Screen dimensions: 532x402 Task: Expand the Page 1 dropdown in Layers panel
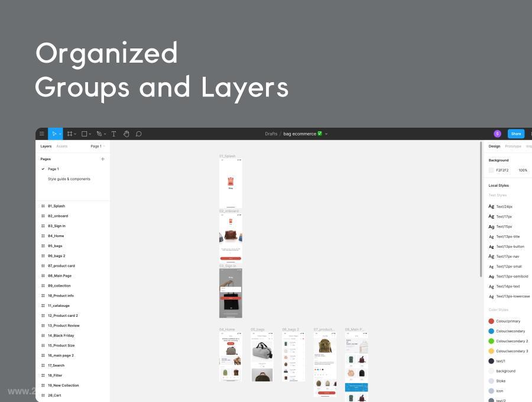point(98,146)
